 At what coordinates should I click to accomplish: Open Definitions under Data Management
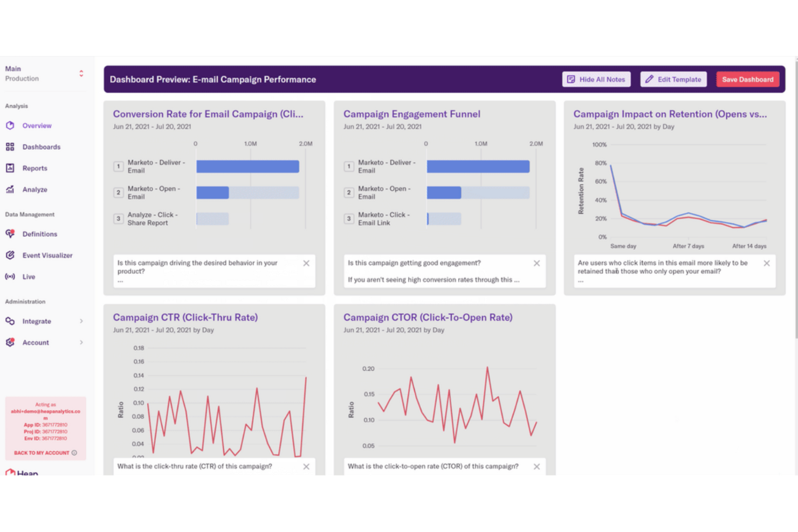coord(40,234)
